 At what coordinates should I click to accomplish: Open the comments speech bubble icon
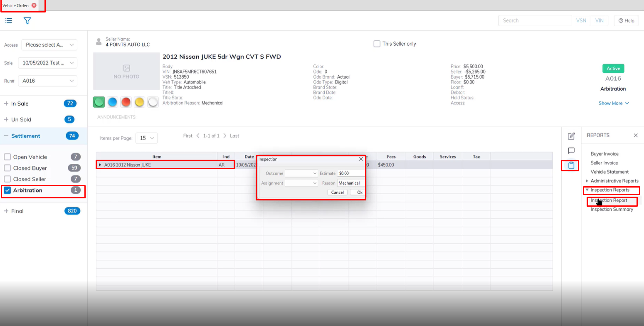(571, 151)
